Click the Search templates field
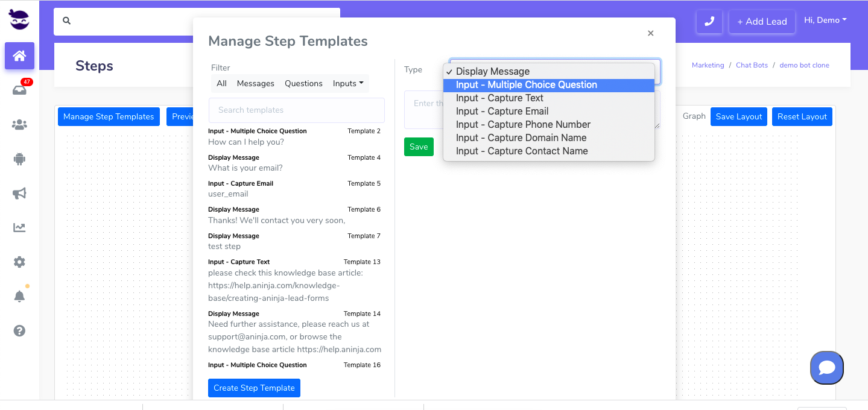The width and height of the screenshot is (868, 410). click(x=296, y=110)
